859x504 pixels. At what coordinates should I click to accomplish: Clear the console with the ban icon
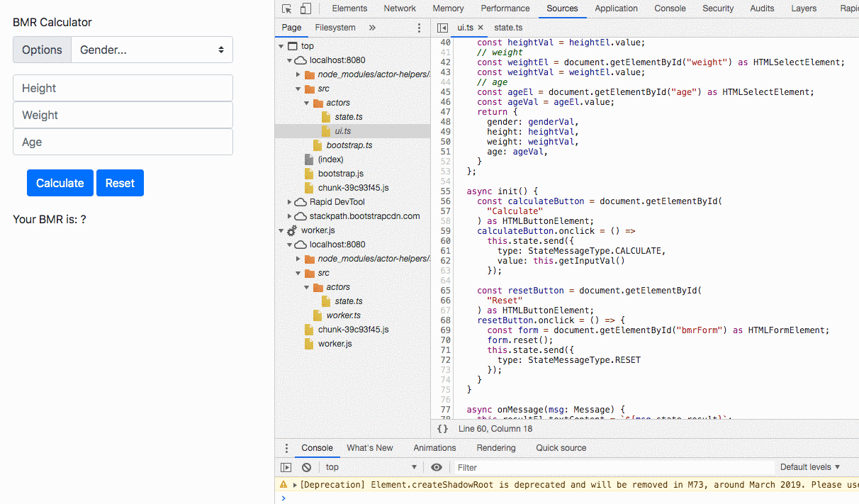pyautogui.click(x=306, y=467)
